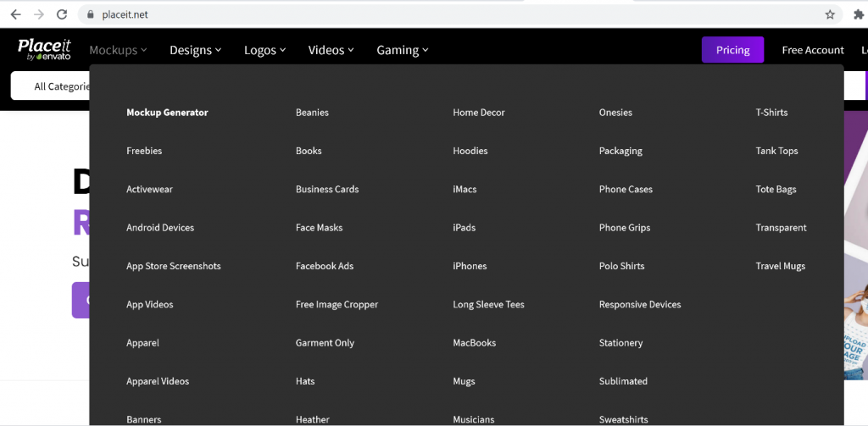
Task: Select the Apparel category
Action: pos(142,343)
